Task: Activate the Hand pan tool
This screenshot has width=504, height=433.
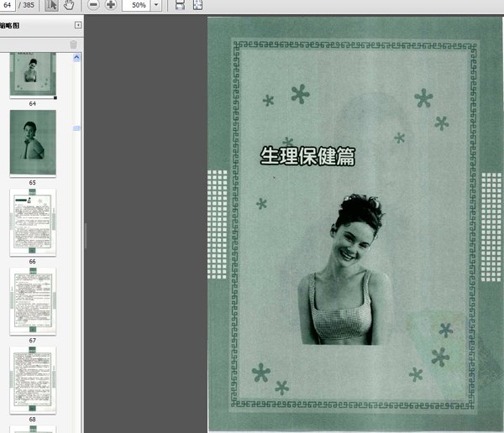Action: [69, 5]
